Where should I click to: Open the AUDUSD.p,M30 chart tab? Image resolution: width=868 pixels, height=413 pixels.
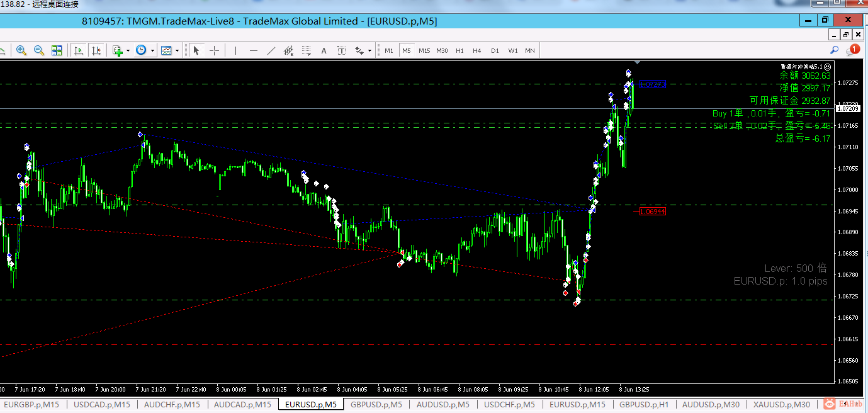point(711,404)
